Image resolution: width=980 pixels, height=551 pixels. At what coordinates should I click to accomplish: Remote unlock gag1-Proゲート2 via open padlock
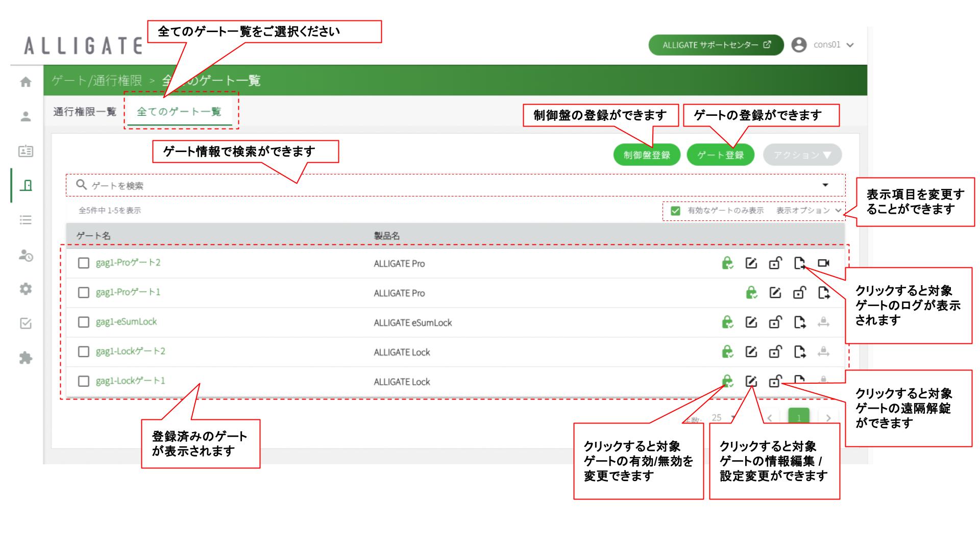click(x=775, y=263)
